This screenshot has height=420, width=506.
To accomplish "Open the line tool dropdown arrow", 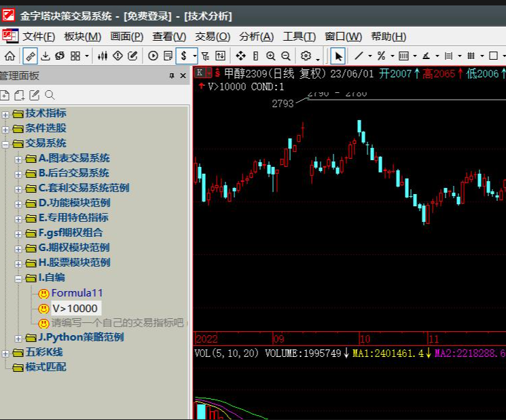I will [x=370, y=56].
